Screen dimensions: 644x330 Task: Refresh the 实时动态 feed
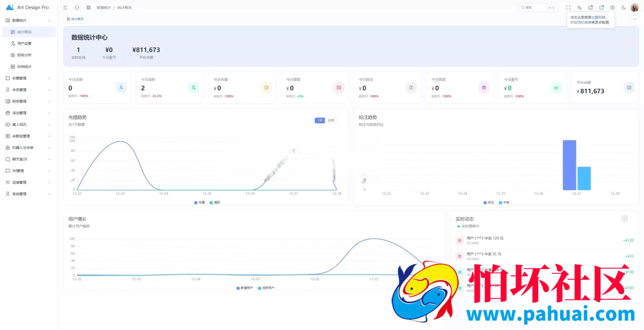625,219
